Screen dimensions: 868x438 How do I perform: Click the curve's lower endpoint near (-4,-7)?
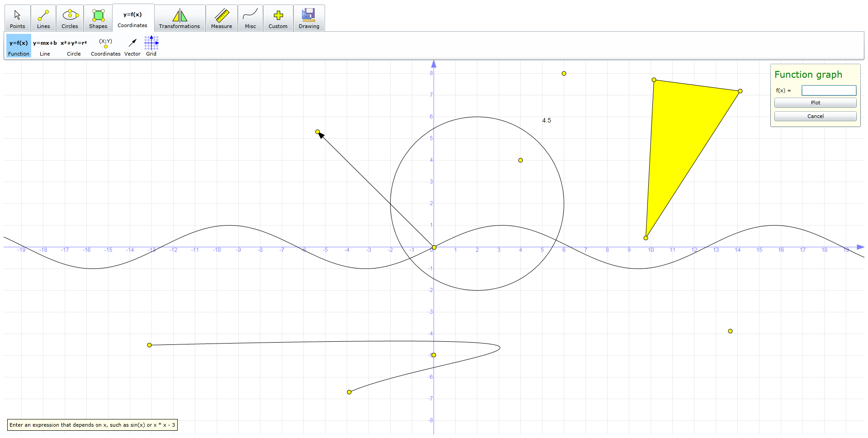pyautogui.click(x=349, y=392)
